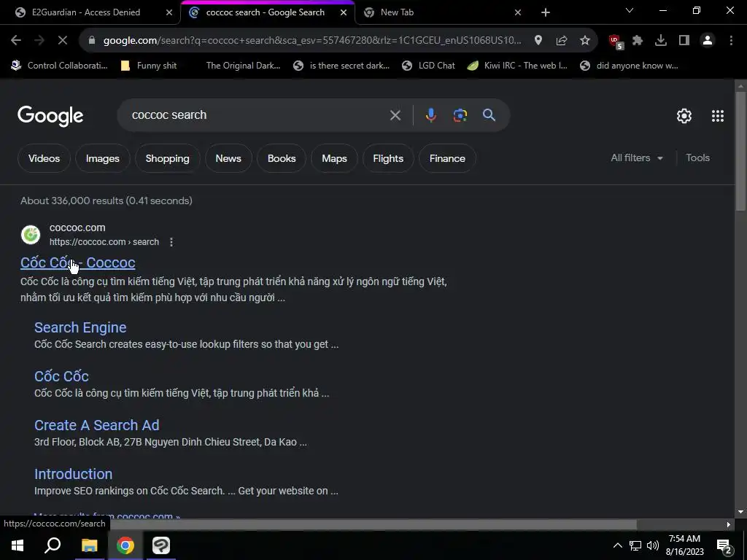
Task: Open more options for coccoc.com result
Action: 171,242
